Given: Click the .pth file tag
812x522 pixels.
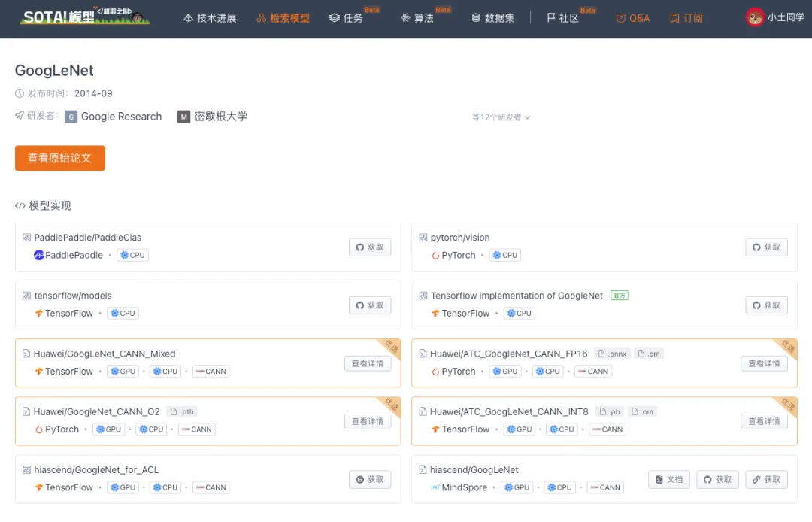Looking at the screenshot, I should 182,411.
